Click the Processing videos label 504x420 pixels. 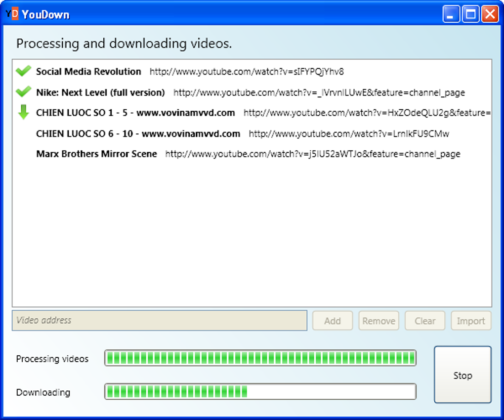tap(52, 359)
